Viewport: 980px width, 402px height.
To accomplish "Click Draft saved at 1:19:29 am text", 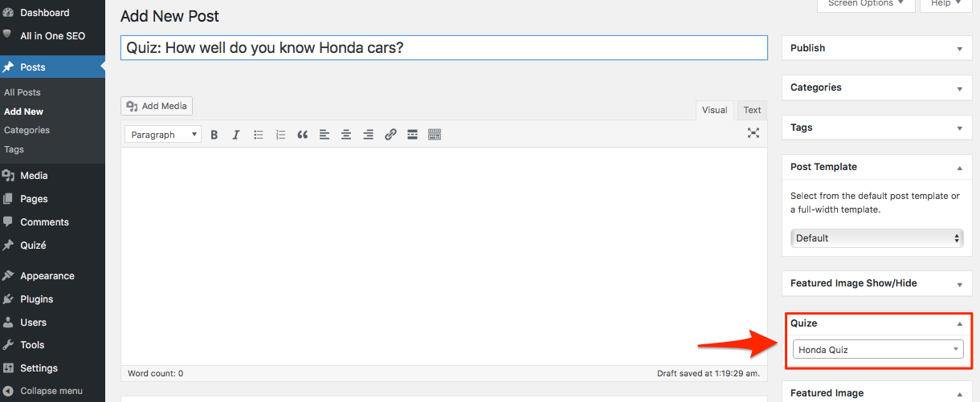I will (x=708, y=374).
